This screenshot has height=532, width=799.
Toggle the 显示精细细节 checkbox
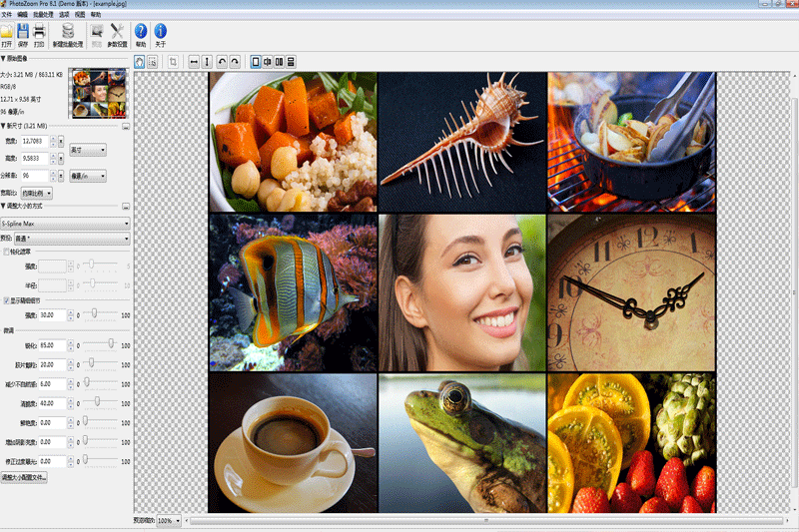pos(6,299)
